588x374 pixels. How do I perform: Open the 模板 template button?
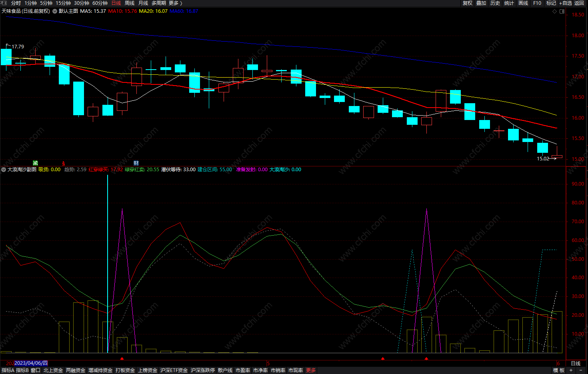coord(559,370)
